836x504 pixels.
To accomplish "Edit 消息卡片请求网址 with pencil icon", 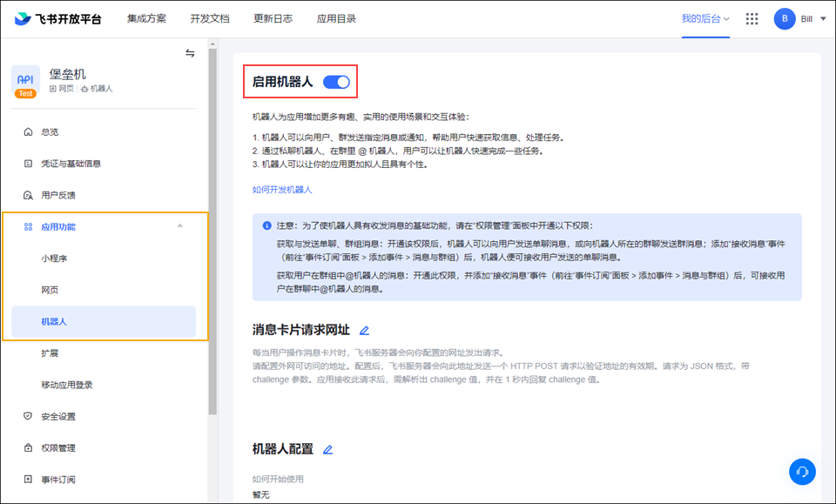I will click(365, 331).
